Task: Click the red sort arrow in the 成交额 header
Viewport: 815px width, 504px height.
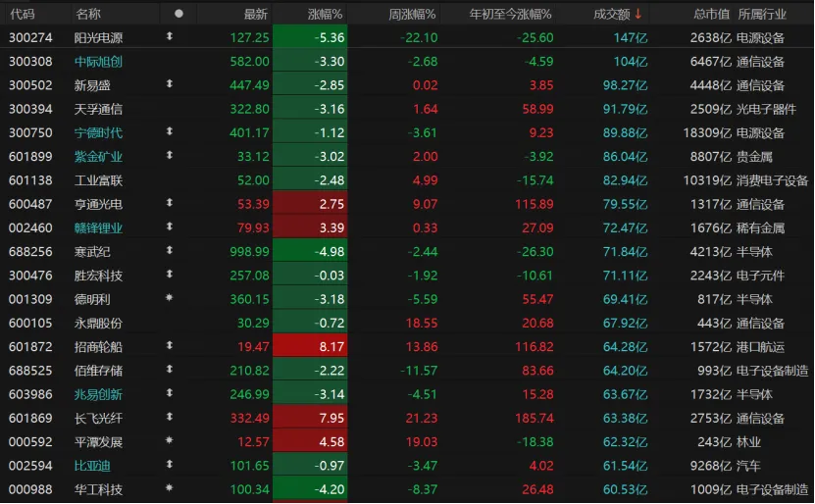Action: pyautogui.click(x=638, y=14)
